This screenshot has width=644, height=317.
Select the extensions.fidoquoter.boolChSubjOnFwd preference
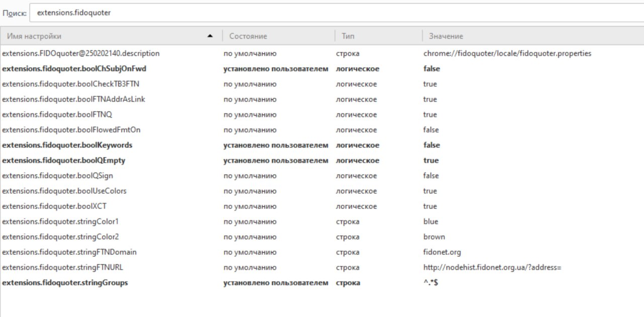tap(74, 69)
